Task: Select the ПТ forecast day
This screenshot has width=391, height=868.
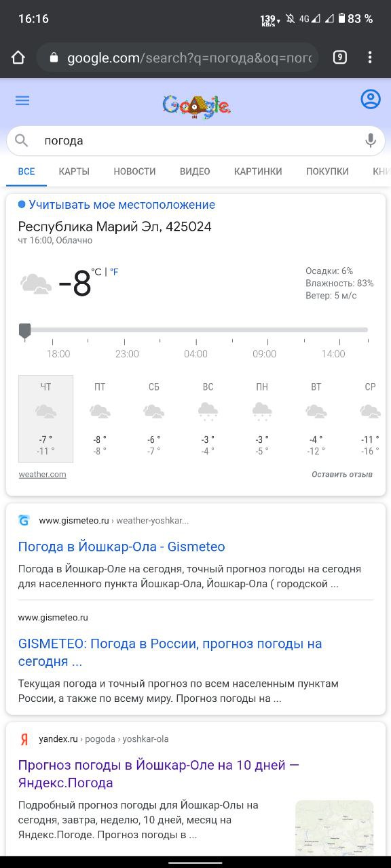Action: coord(100,419)
